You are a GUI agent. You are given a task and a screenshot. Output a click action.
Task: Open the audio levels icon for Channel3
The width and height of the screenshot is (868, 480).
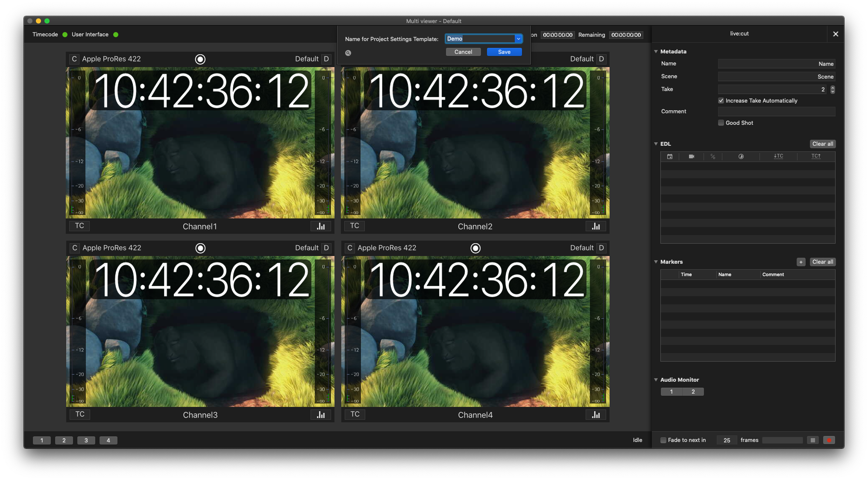(321, 415)
